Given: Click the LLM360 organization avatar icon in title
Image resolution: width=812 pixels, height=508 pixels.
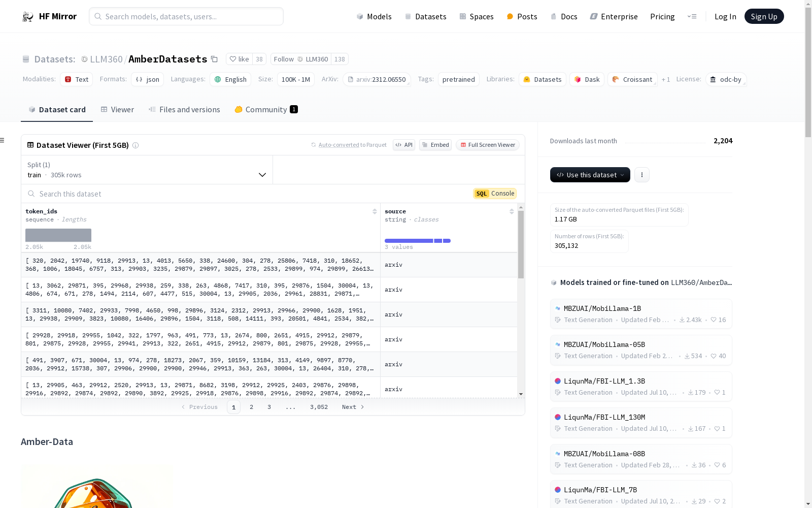Looking at the screenshot, I should tap(85, 59).
